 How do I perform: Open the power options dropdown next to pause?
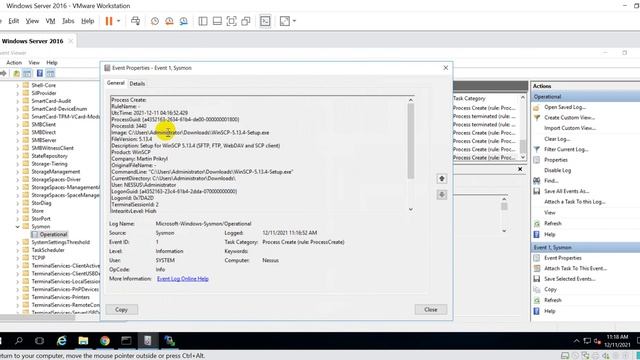(119, 21)
